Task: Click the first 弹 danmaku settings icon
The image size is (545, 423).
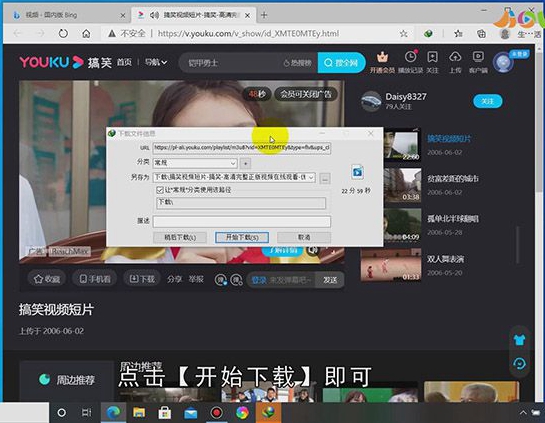Action: point(221,279)
